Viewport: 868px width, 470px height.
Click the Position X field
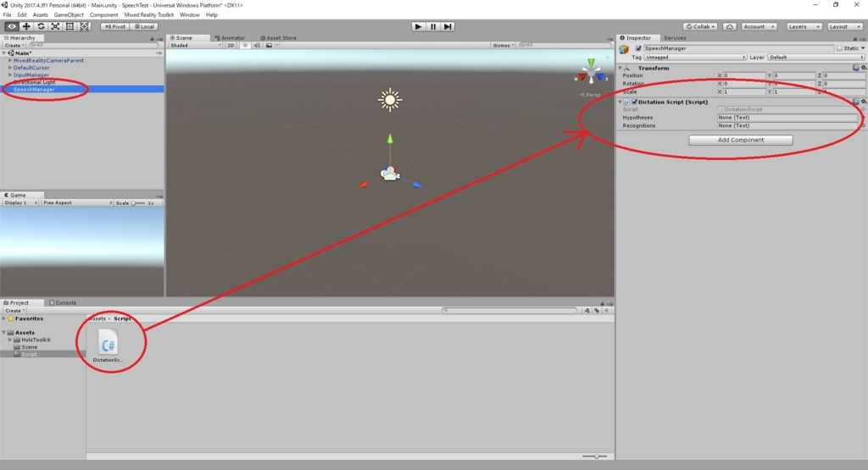(744, 75)
